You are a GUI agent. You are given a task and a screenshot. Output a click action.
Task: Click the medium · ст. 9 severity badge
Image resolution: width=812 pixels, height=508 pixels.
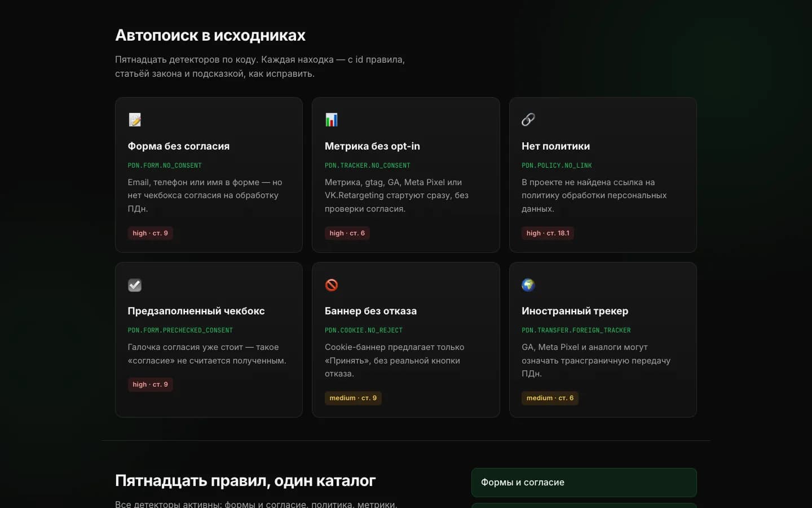[353, 398]
